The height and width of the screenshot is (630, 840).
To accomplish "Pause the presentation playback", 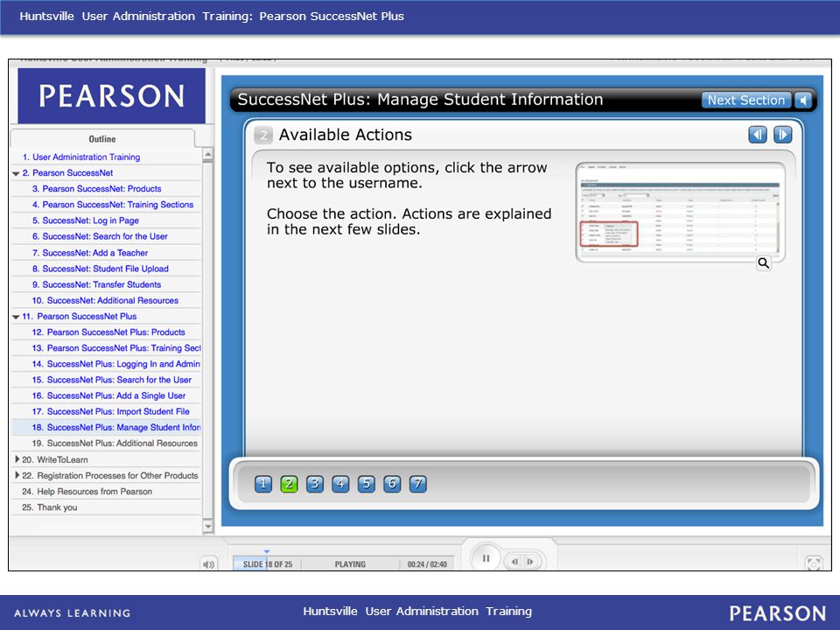I will [x=486, y=558].
